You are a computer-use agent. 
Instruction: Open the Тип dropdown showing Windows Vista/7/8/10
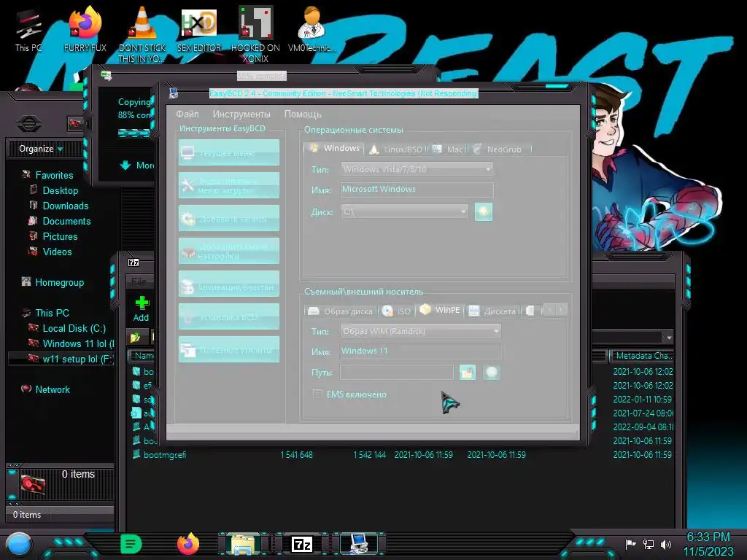click(417, 169)
